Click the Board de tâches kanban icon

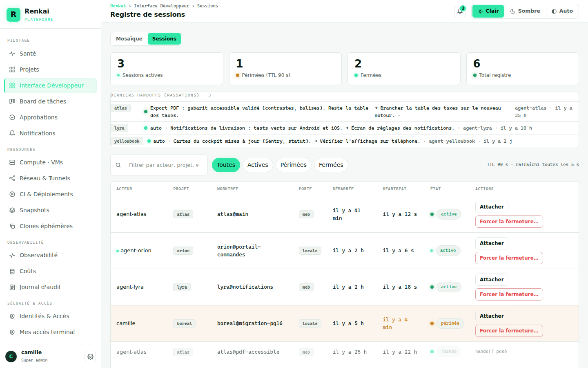[12, 101]
